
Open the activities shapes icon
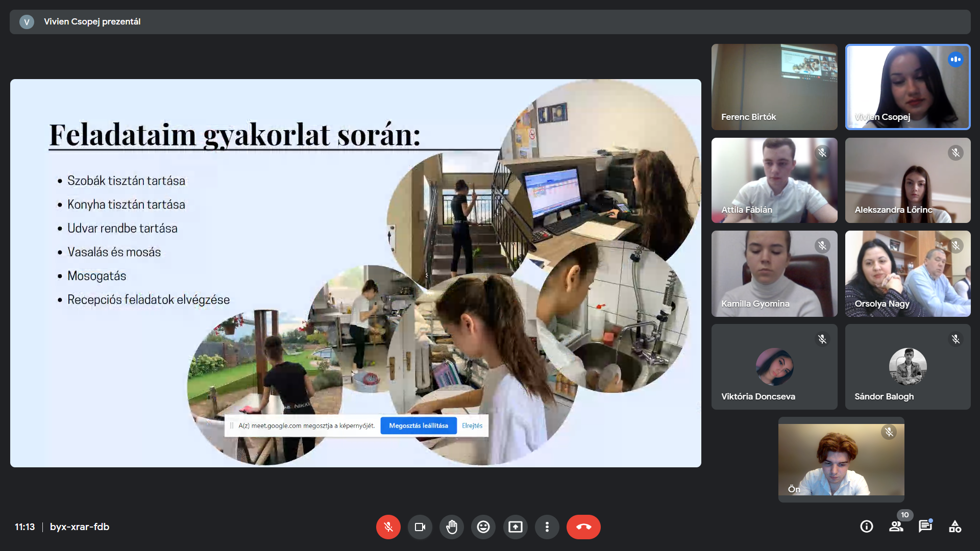click(x=955, y=527)
